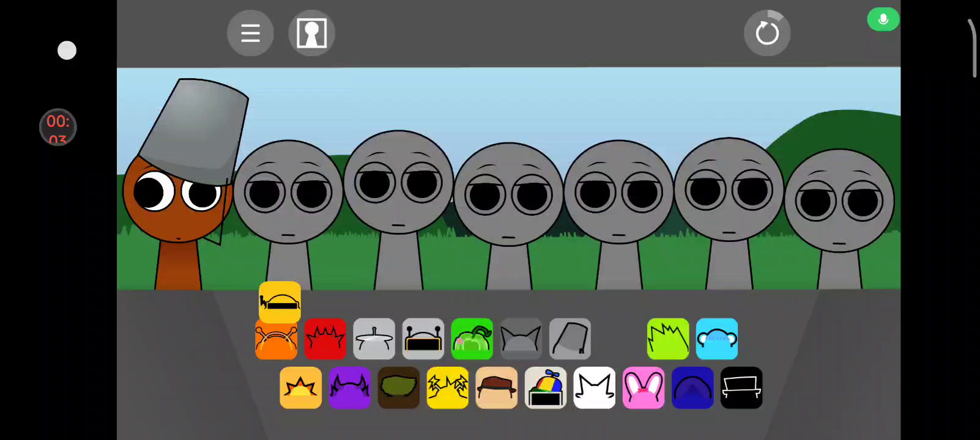Screen dimensions: 980x440
Task: Choose the silver saucer-hat icon
Action: 374,339
